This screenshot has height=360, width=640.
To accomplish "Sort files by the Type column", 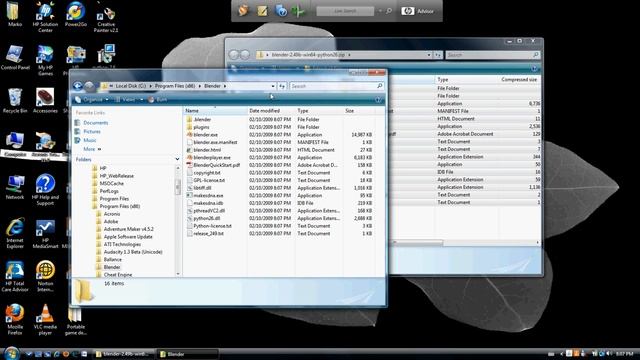I will click(319, 111).
